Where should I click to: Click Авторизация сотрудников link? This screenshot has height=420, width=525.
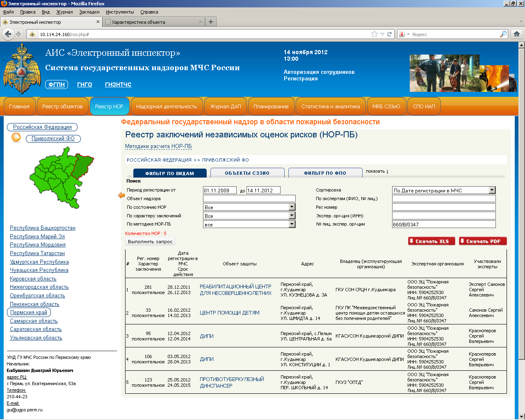[x=319, y=72]
